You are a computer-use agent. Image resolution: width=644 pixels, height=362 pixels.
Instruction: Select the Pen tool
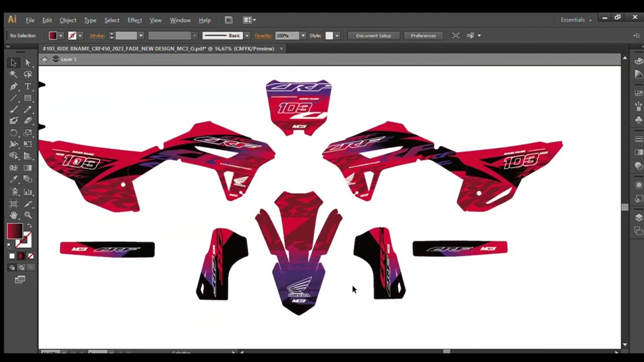click(14, 86)
